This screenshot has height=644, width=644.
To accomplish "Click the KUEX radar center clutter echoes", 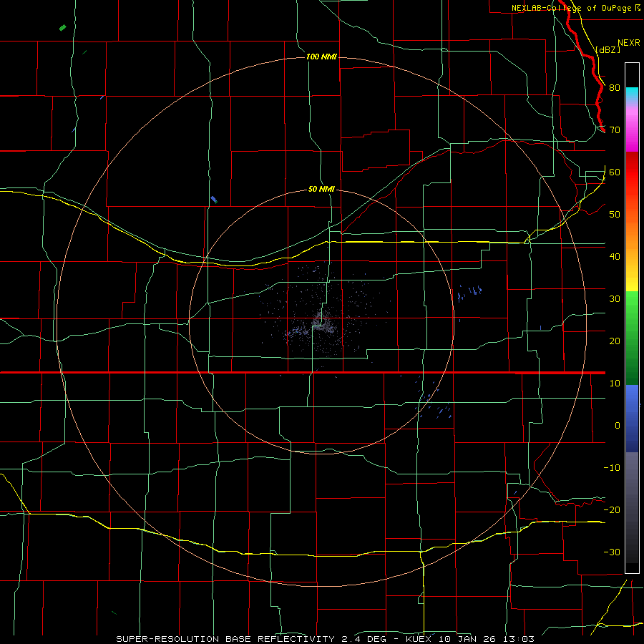I will 323,323.
